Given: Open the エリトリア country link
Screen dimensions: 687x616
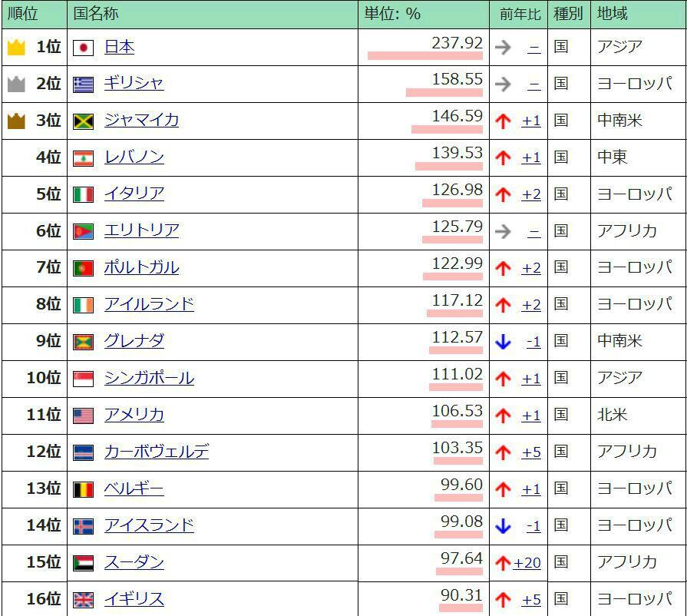Looking at the screenshot, I should pos(141,231).
